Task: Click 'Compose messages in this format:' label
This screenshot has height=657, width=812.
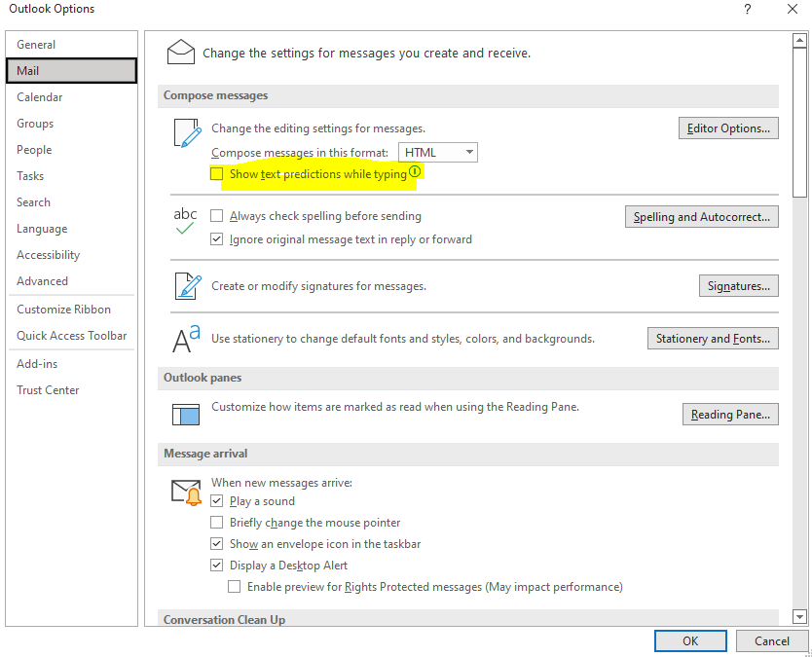Action: (x=300, y=153)
